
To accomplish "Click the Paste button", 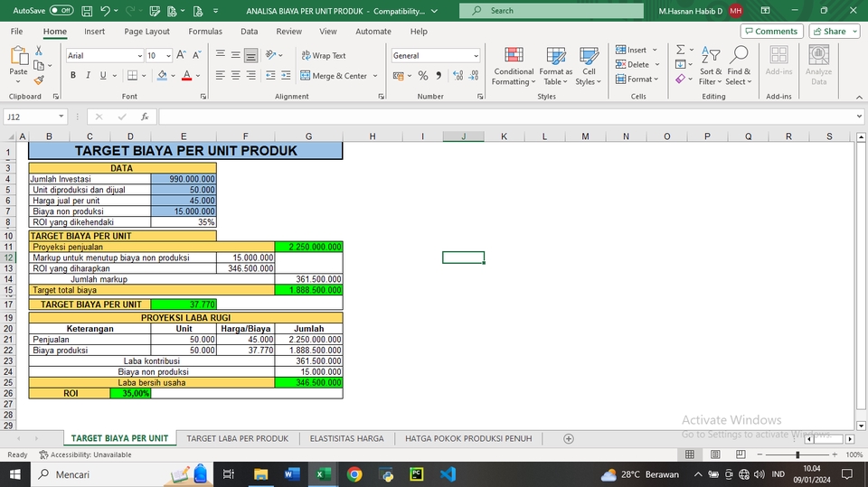I will [x=18, y=65].
